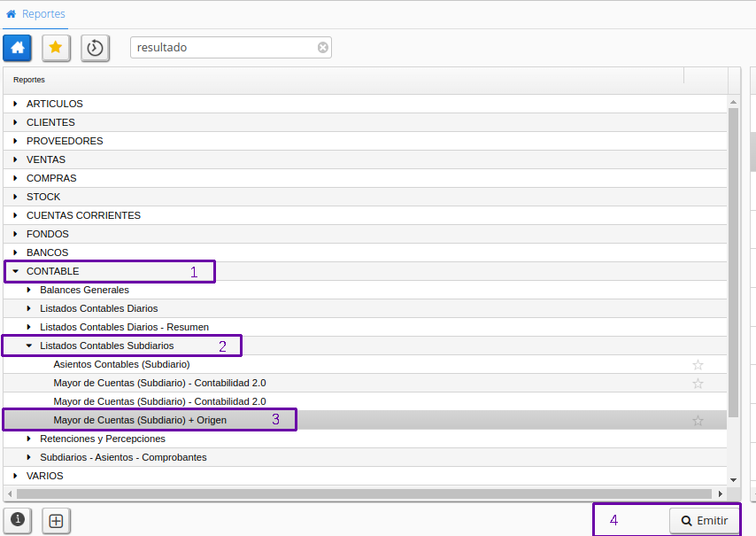Expand the COMPRAS category

15,178
